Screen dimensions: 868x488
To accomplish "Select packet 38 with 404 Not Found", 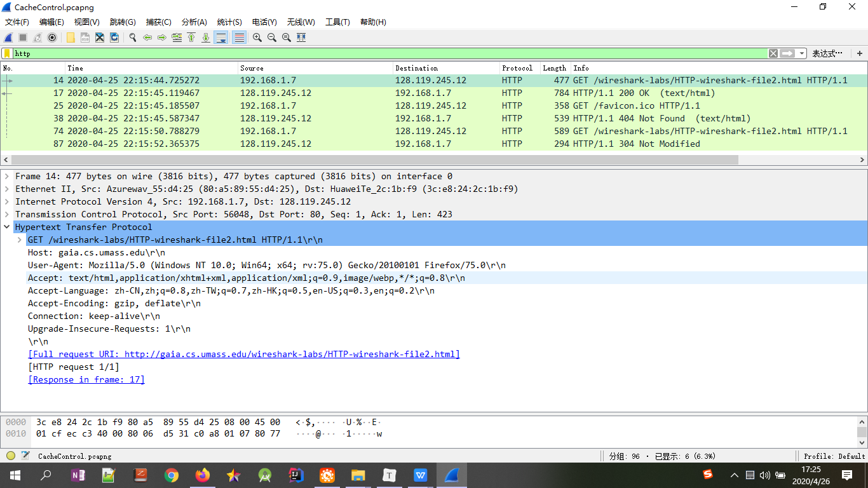I will coord(254,118).
